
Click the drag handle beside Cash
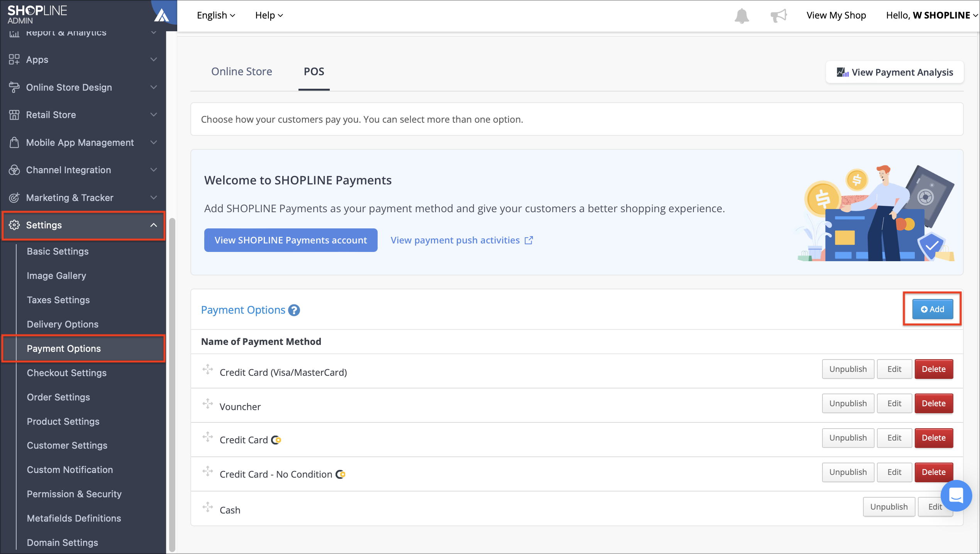(x=208, y=507)
